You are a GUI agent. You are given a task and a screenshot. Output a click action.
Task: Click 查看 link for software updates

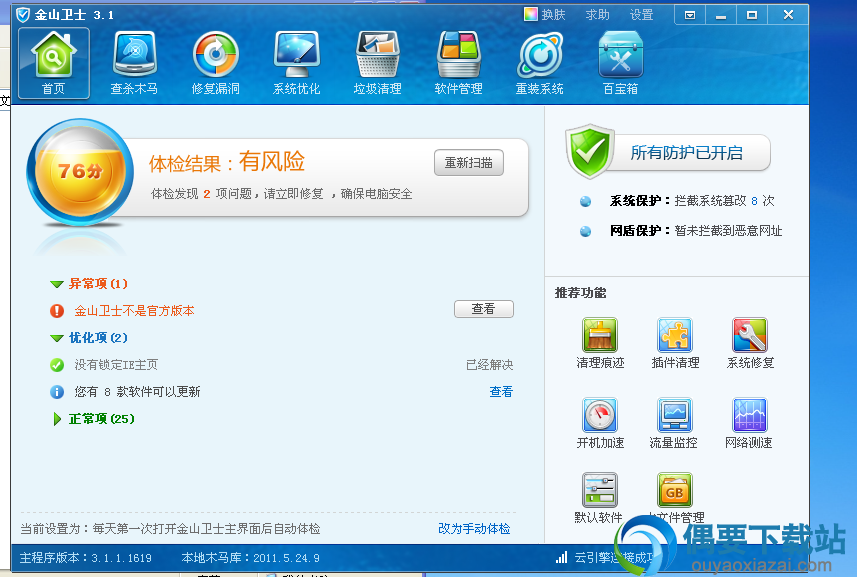click(501, 392)
